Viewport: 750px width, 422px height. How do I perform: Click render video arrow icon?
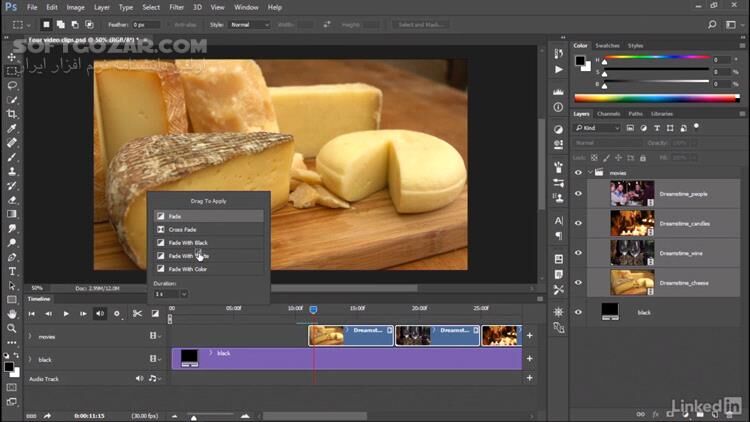pos(47,416)
